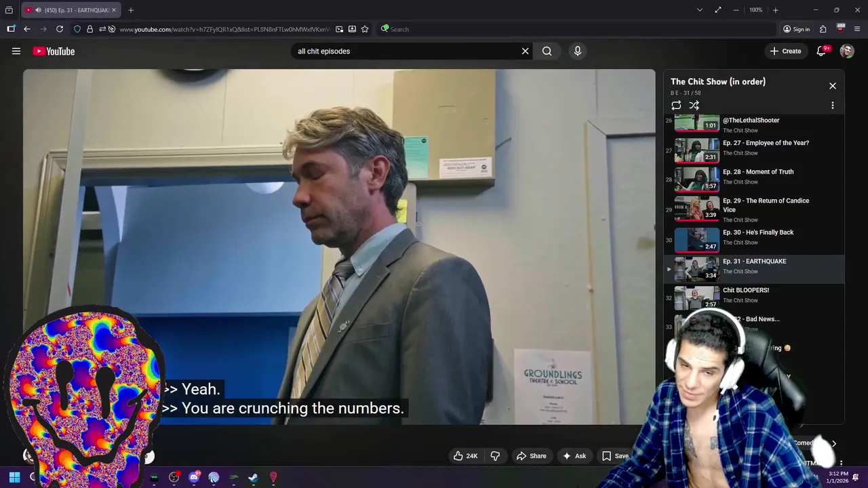The height and width of the screenshot is (488, 868).
Task: Bookmark this page with the star icon
Action: [365, 29]
